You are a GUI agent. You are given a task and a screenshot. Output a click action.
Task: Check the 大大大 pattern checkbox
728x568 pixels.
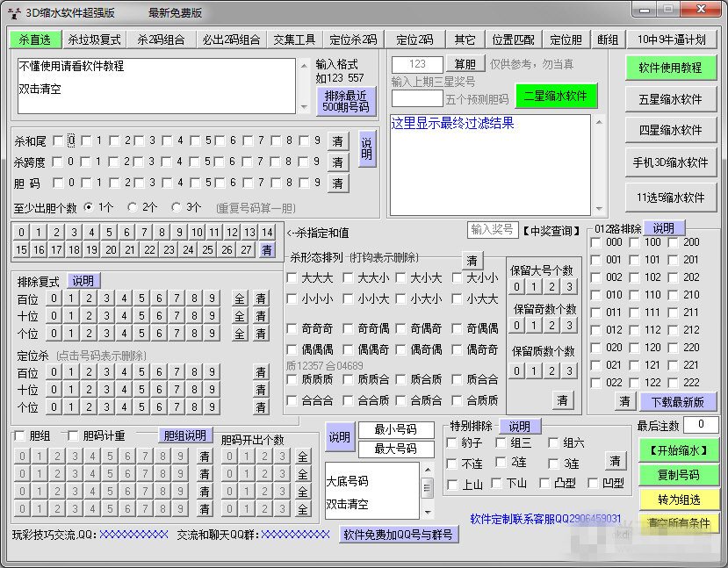(x=293, y=277)
